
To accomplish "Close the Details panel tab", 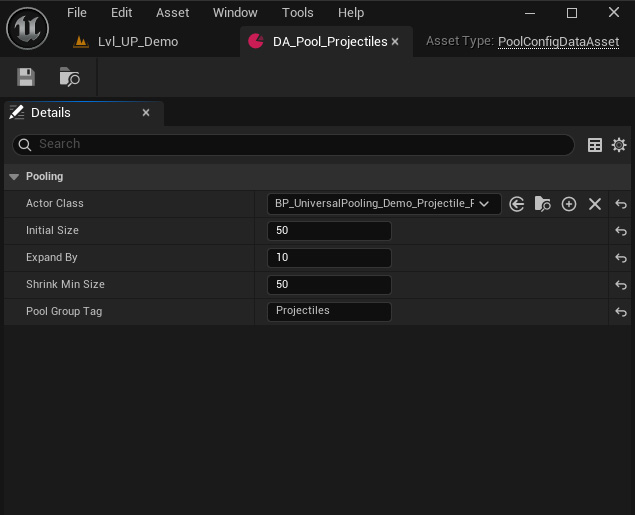I will point(146,113).
